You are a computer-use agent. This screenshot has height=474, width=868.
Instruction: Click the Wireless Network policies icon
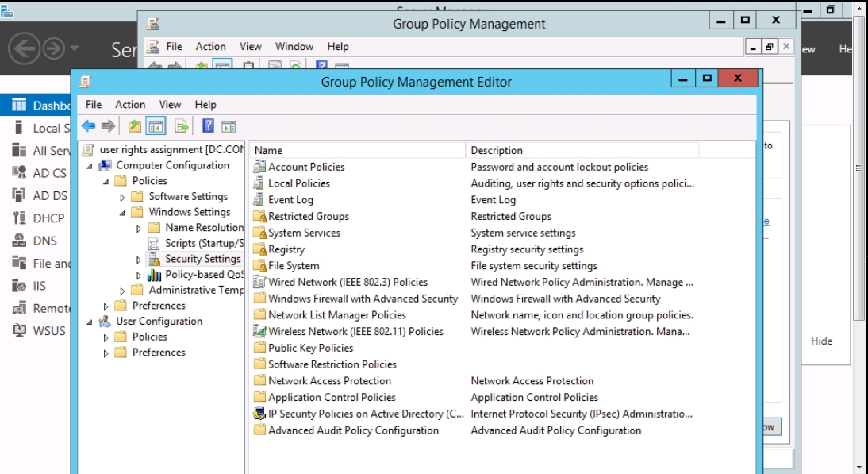pyautogui.click(x=259, y=332)
